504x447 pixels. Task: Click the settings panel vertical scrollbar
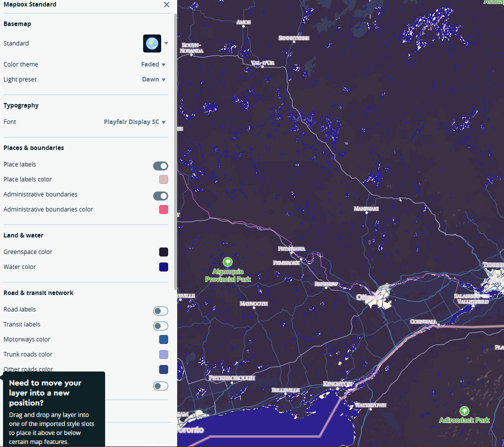click(x=175, y=150)
